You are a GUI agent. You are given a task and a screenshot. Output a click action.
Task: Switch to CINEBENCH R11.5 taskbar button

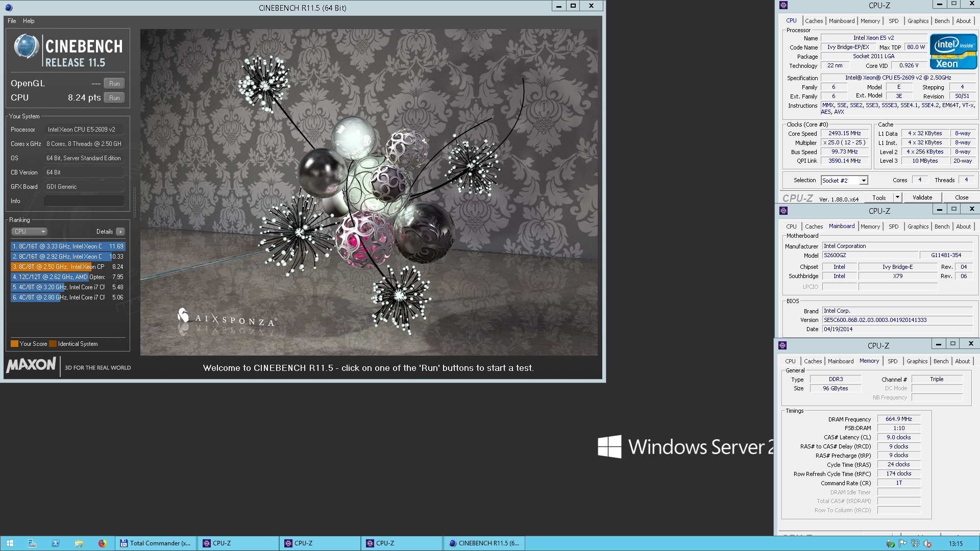pyautogui.click(x=484, y=543)
